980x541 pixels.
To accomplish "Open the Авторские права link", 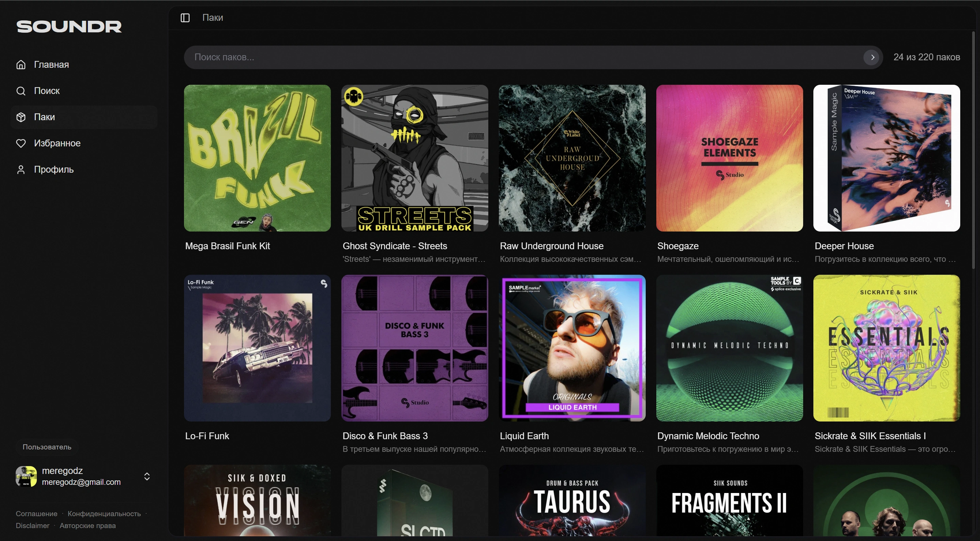I will (x=88, y=525).
